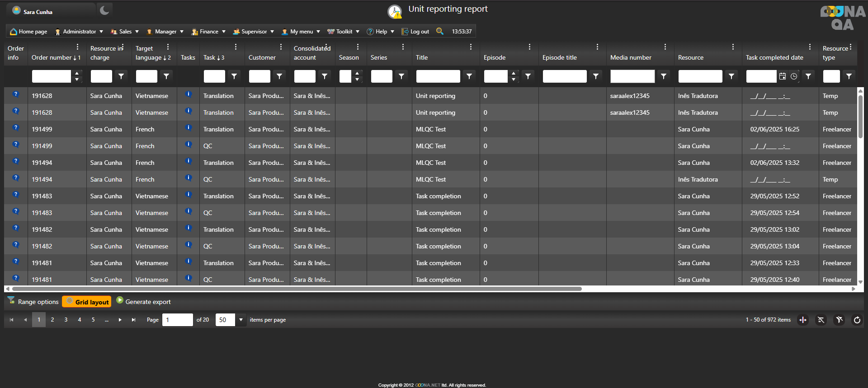The image size is (868, 388).
Task: Open order info for first 191628 row
Action: [16, 94]
